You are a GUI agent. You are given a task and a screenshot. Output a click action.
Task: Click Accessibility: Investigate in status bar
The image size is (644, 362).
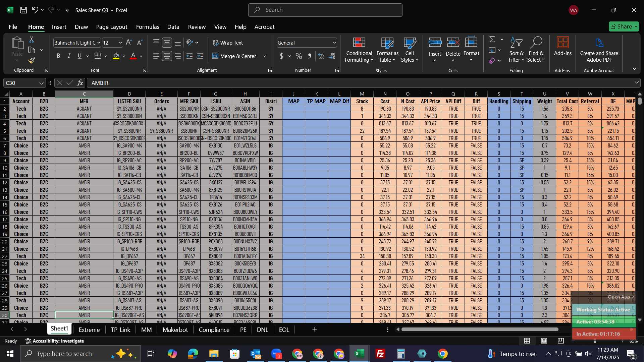tap(55, 341)
